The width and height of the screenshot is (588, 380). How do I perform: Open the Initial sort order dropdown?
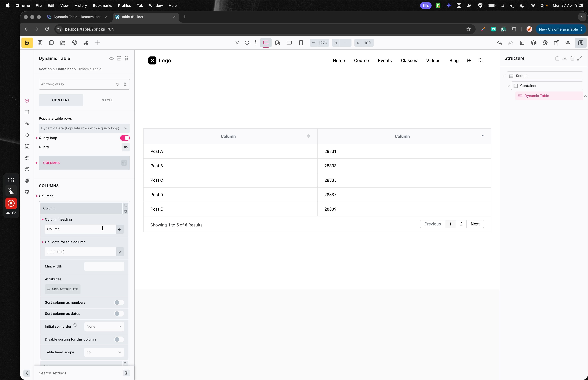104,326
